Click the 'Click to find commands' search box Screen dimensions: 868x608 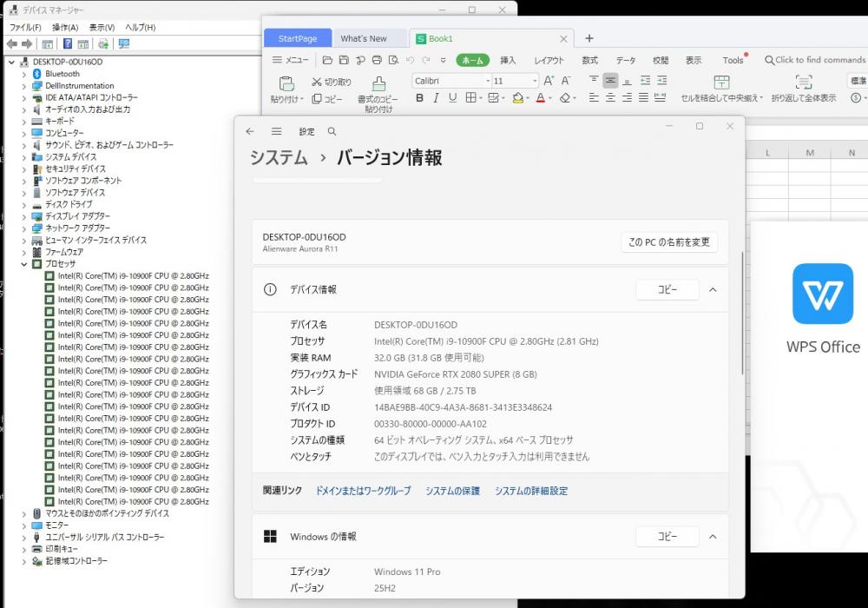(814, 60)
